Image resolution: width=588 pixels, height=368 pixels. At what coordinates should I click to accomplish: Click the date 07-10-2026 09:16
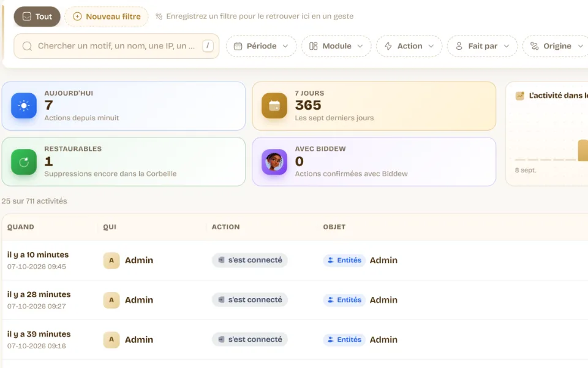36,346
